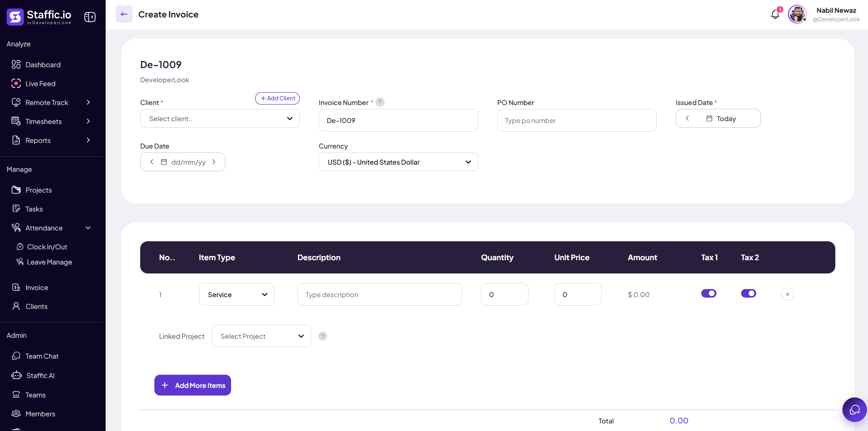Collapse the Attendance submenu chevron
Screen dimensions: 868x431
tap(88, 228)
